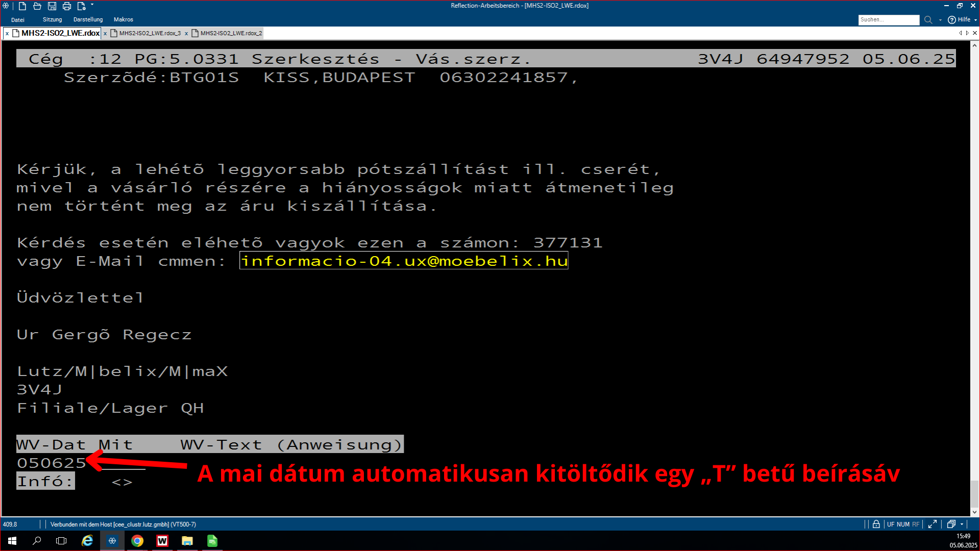The image size is (980, 551).
Task: Expand the quick access toolbar dropdown arrow
Action: 92,5
